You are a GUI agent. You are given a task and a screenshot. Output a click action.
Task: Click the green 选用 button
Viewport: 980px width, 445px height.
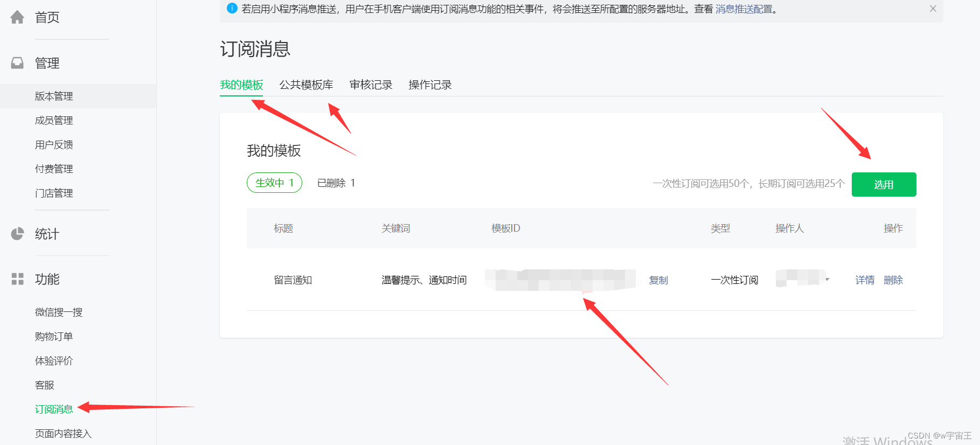click(x=884, y=184)
